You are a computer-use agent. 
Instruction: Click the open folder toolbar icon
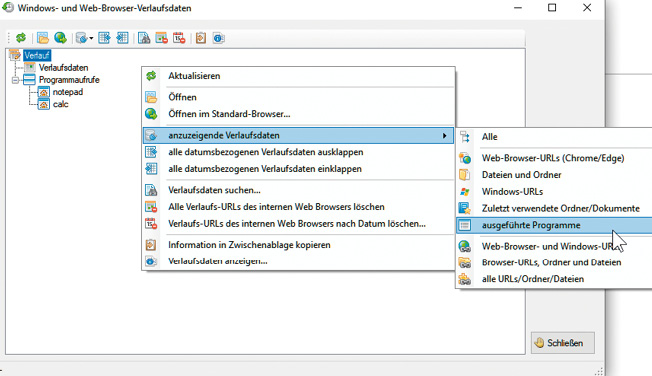point(42,38)
